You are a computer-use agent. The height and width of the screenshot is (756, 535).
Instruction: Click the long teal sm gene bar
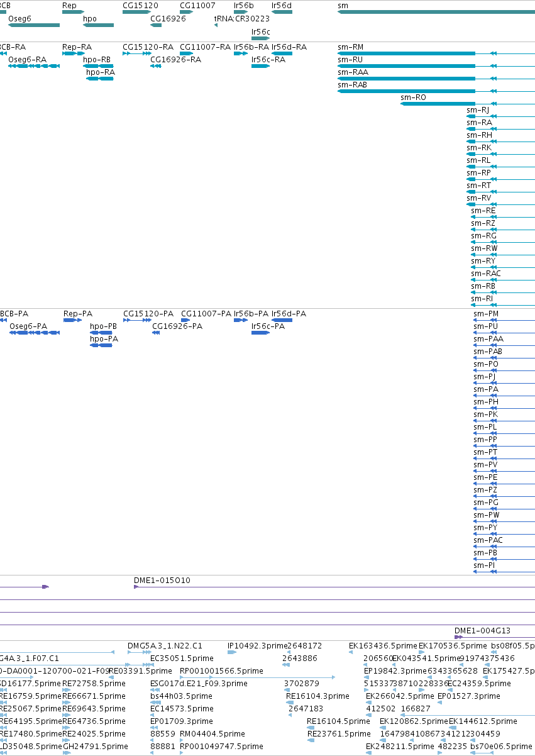pyautogui.click(x=436, y=12)
